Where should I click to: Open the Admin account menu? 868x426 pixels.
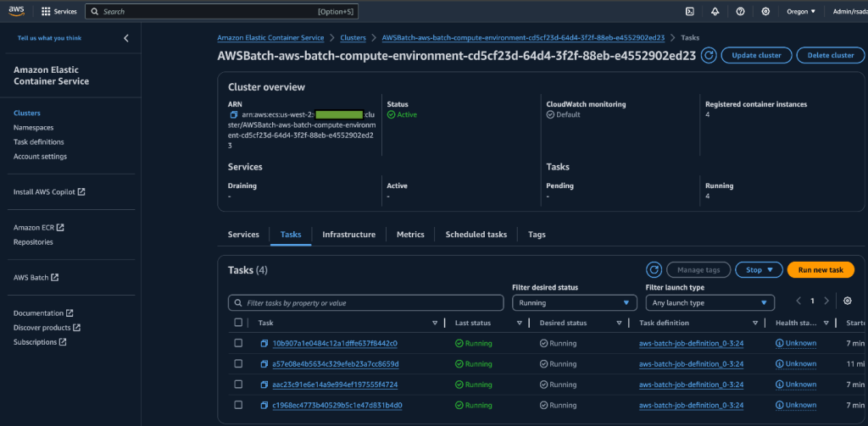coord(849,11)
